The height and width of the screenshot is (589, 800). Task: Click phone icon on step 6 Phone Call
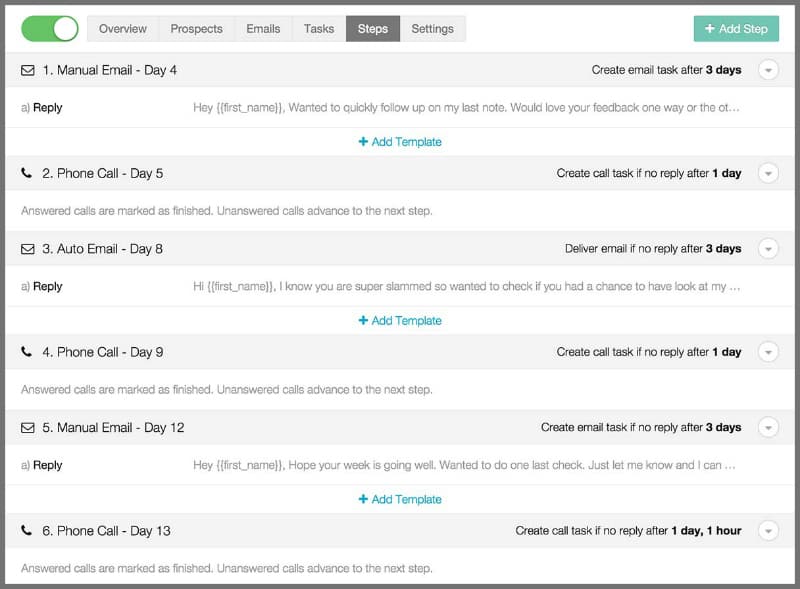[x=27, y=531]
